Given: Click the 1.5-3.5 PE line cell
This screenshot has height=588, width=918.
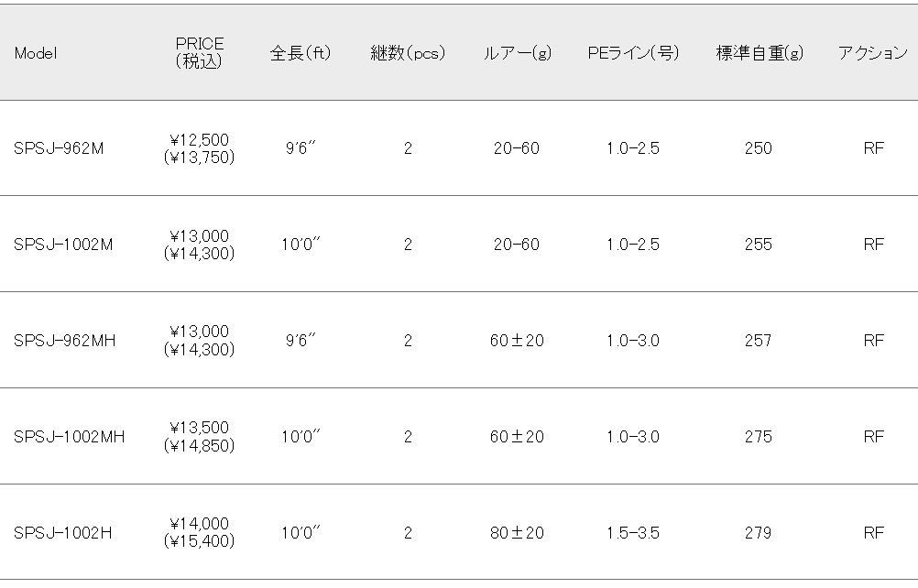Looking at the screenshot, I should (633, 533).
